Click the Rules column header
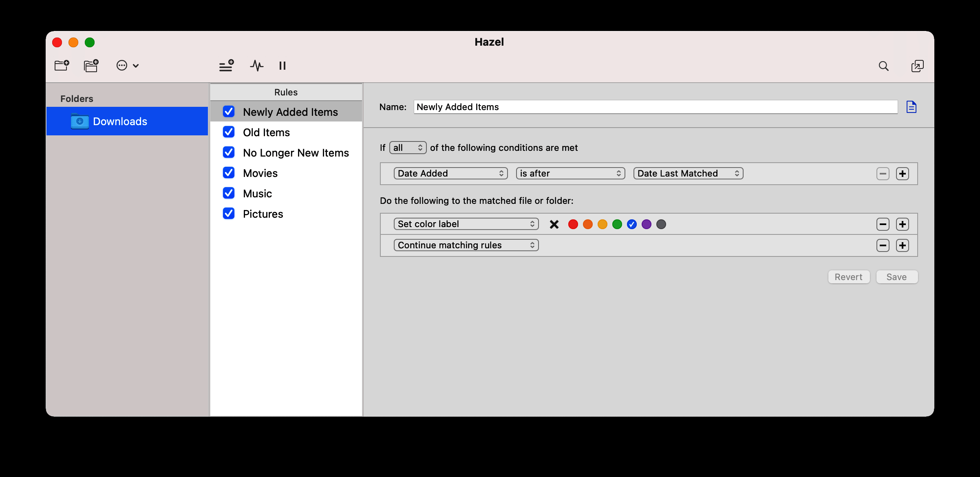Screen dimensions: 980x477 [x=286, y=92]
